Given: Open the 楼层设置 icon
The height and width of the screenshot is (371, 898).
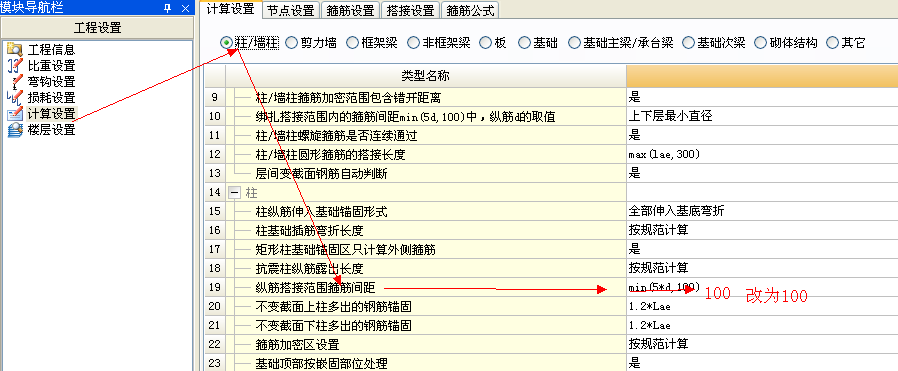Looking at the screenshot, I should click(x=14, y=130).
